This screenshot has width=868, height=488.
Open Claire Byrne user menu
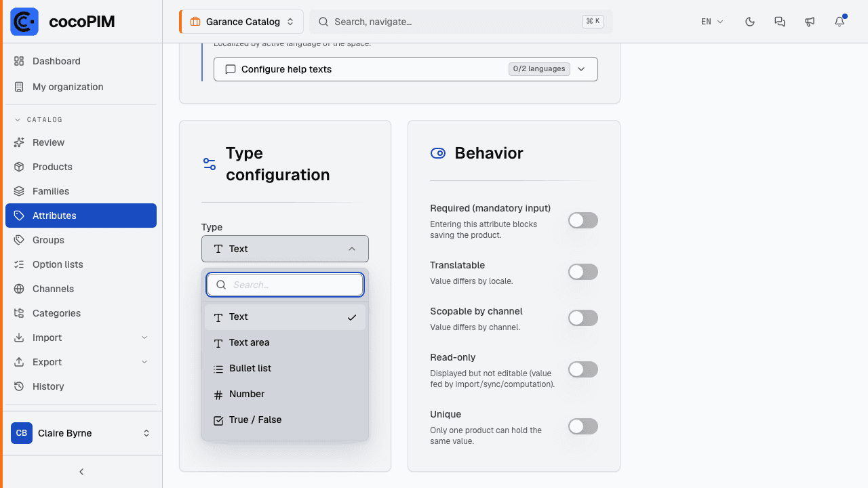click(81, 433)
